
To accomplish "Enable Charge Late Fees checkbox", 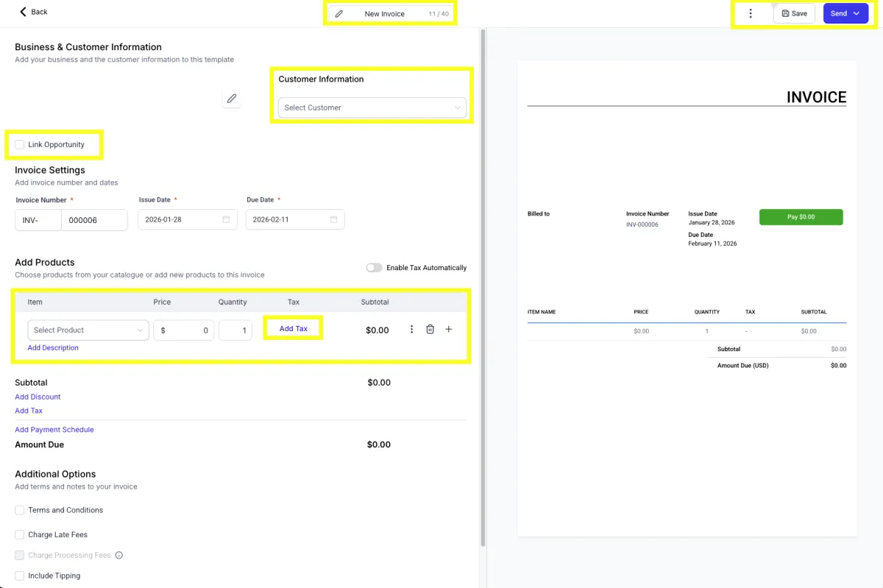I will pos(20,535).
